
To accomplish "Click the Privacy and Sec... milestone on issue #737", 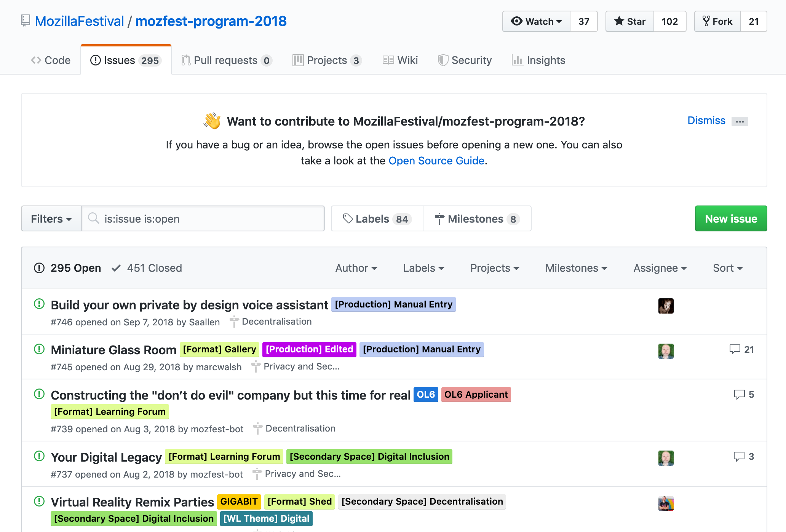I will pos(297,474).
